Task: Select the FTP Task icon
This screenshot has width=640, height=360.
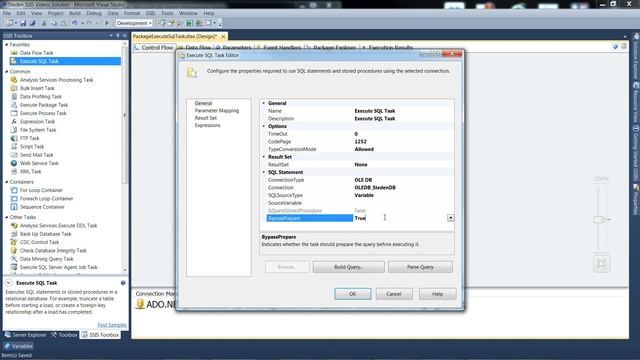Action: 14,138
